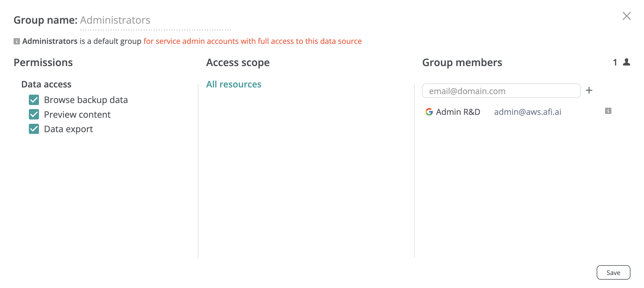This screenshot has width=644, height=288.
Task: Disable the Data export permission checkbox
Action: 34,129
